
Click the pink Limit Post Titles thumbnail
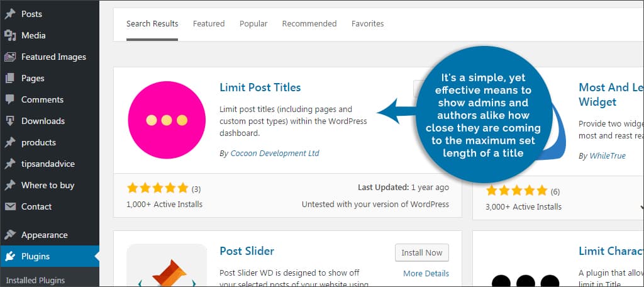[167, 120]
